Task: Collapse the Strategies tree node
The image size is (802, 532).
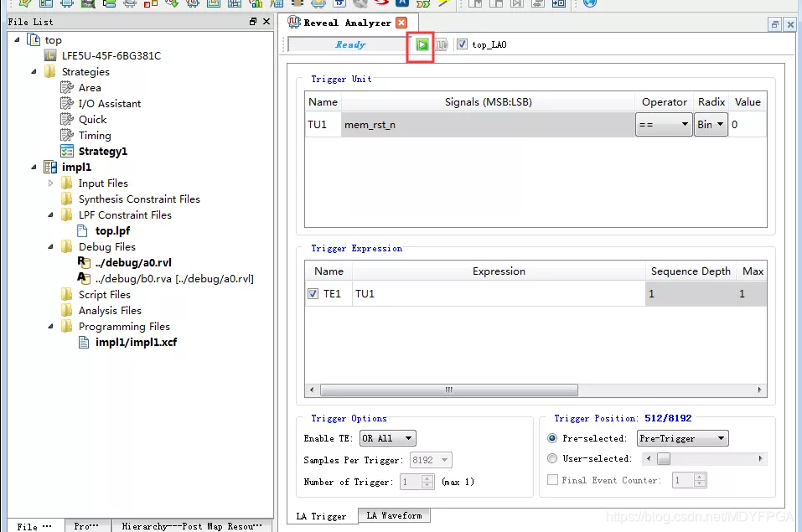Action: pos(34,71)
